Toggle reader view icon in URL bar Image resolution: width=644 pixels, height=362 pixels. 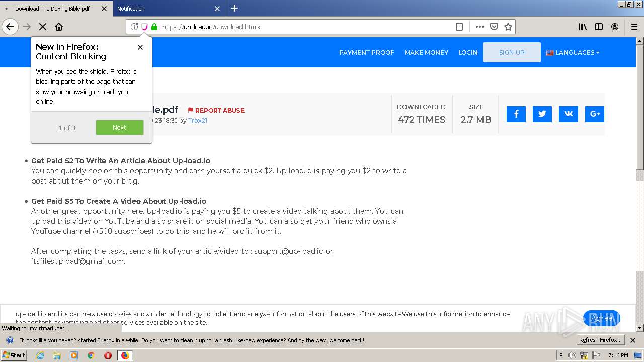pos(459,27)
